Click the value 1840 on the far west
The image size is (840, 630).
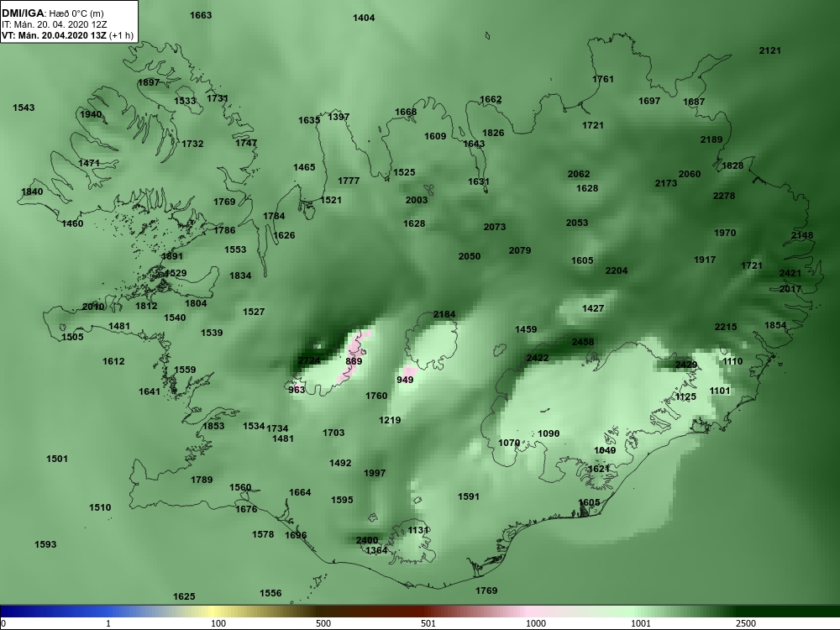(32, 192)
